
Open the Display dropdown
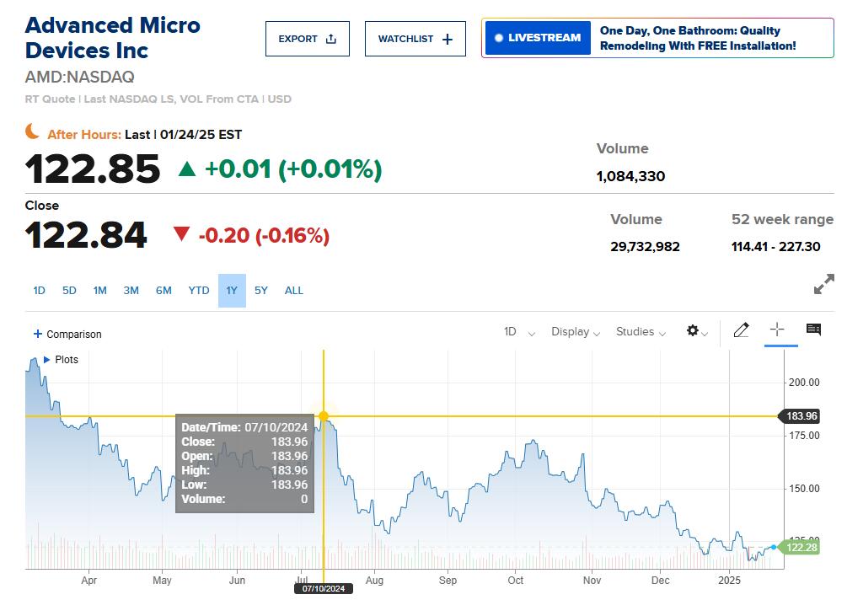(575, 332)
